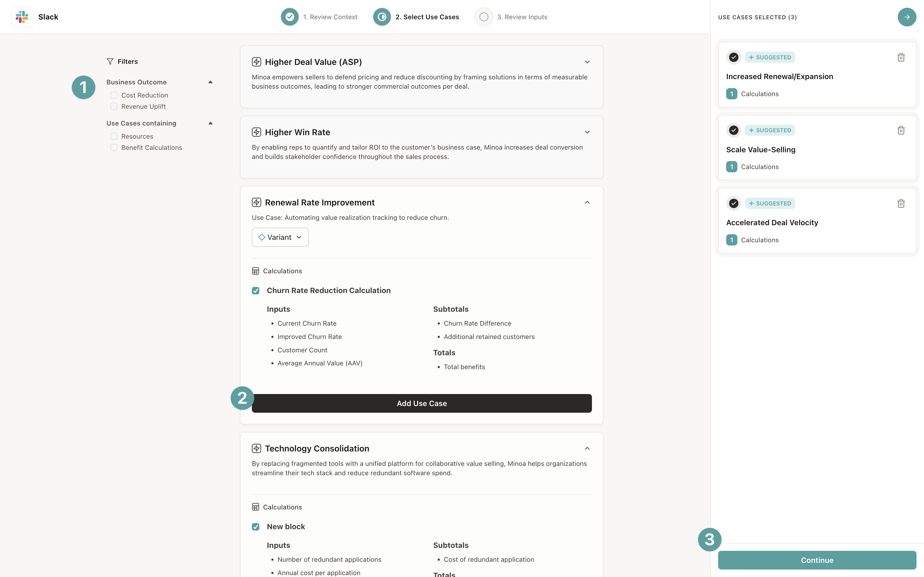Click trash icon for Accelerated Deal Velocity
This screenshot has width=924, height=577.
click(x=901, y=203)
